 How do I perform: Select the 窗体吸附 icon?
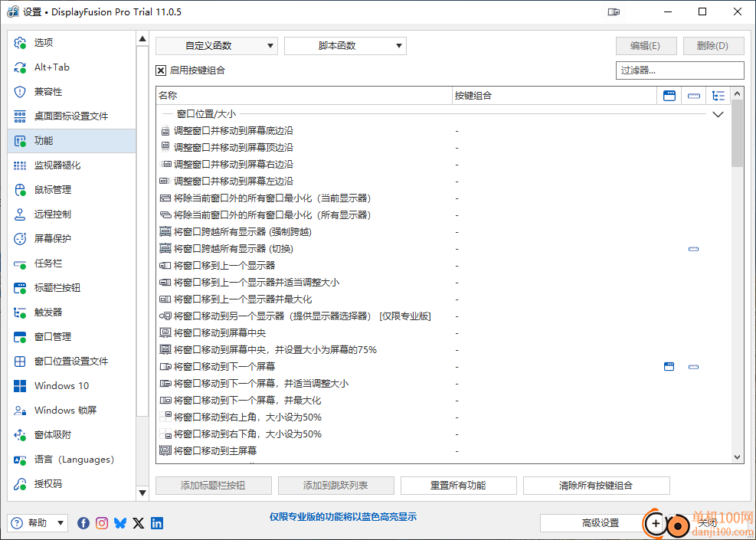point(20,435)
